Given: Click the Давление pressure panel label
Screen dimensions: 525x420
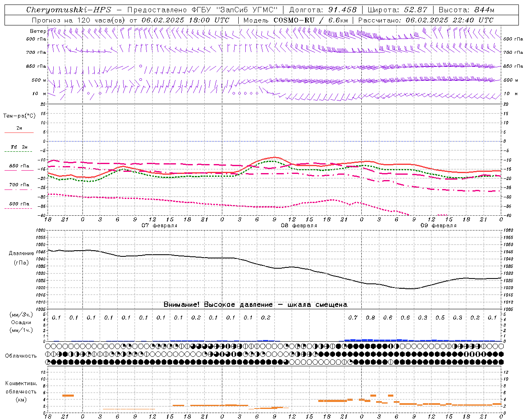Looking at the screenshot, I should coord(21,253).
